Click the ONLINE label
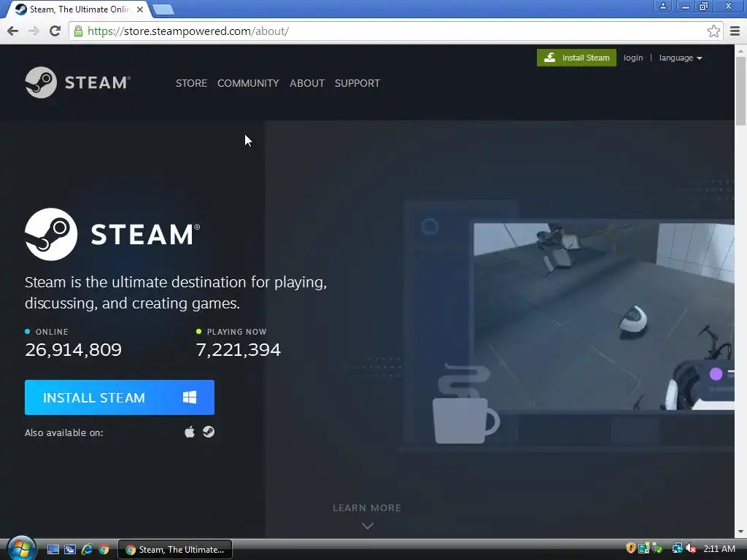The height and width of the screenshot is (560, 747). point(52,332)
